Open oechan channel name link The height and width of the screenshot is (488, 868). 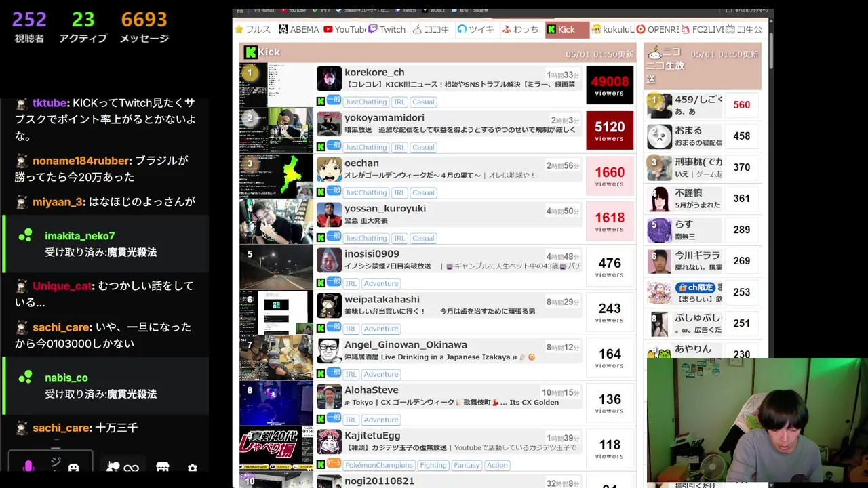point(361,163)
